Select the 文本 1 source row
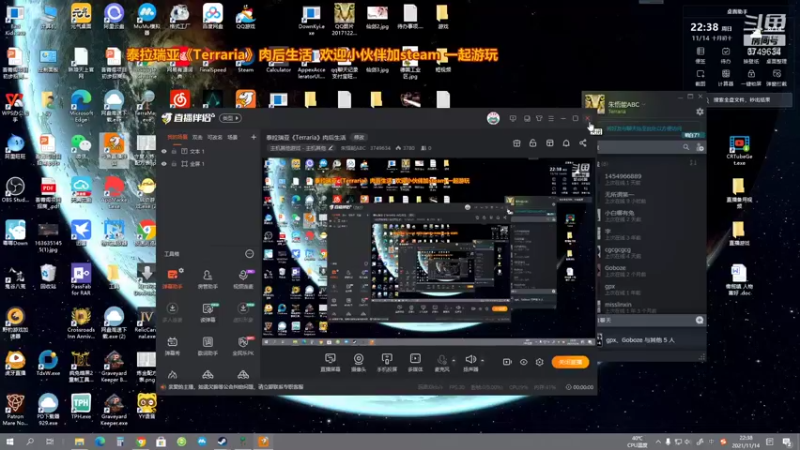800x450 pixels. coord(209,152)
